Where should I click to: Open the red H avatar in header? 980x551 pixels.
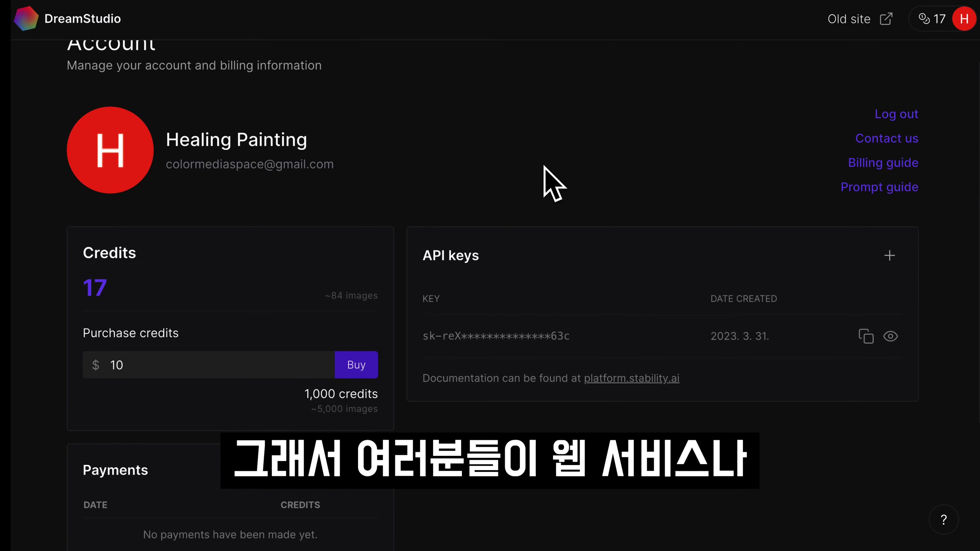[x=964, y=19]
